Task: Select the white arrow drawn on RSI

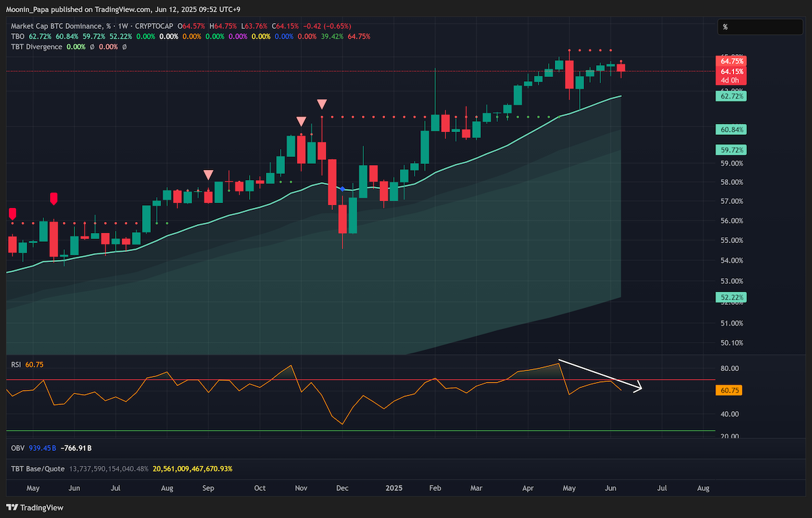Action: click(x=600, y=376)
